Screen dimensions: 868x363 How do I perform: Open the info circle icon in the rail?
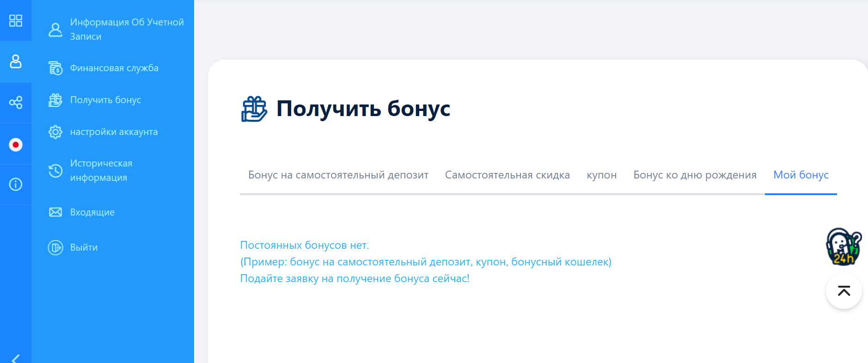tap(16, 185)
